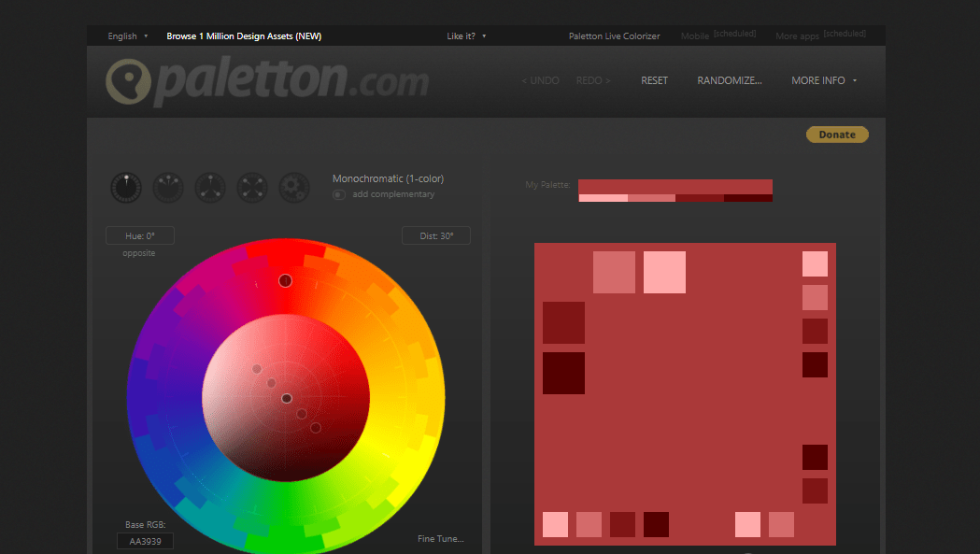Select the Free-style gear scheme icon
Viewport: 980px width, 554px height.
293,188
